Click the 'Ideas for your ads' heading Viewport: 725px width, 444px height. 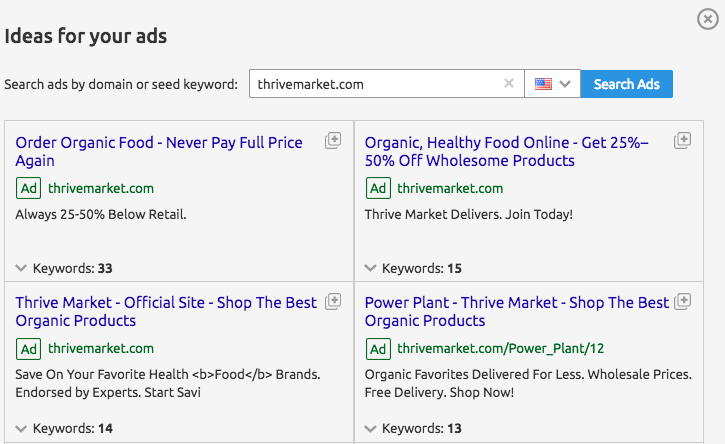click(86, 36)
